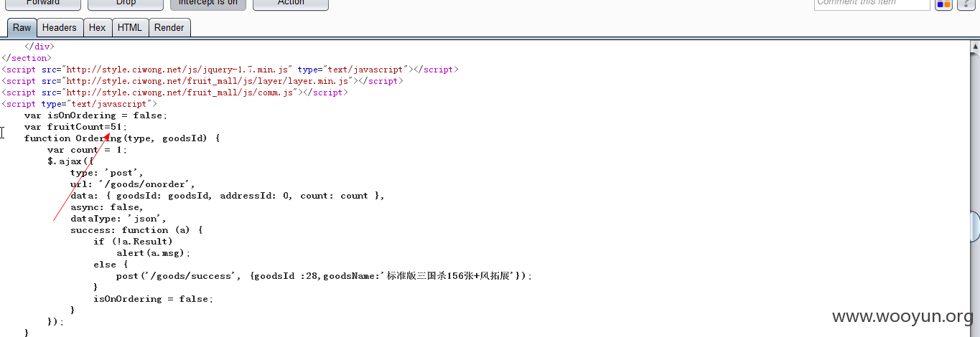
Task: Click the 'async: false' line
Action: click(107, 207)
